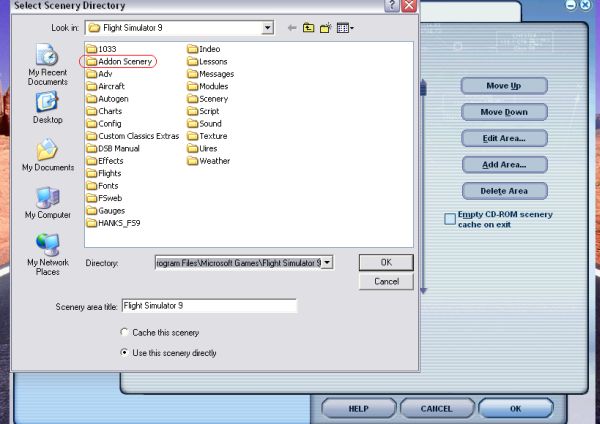Click the Add Area button
The image size is (600, 424).
coord(504,164)
